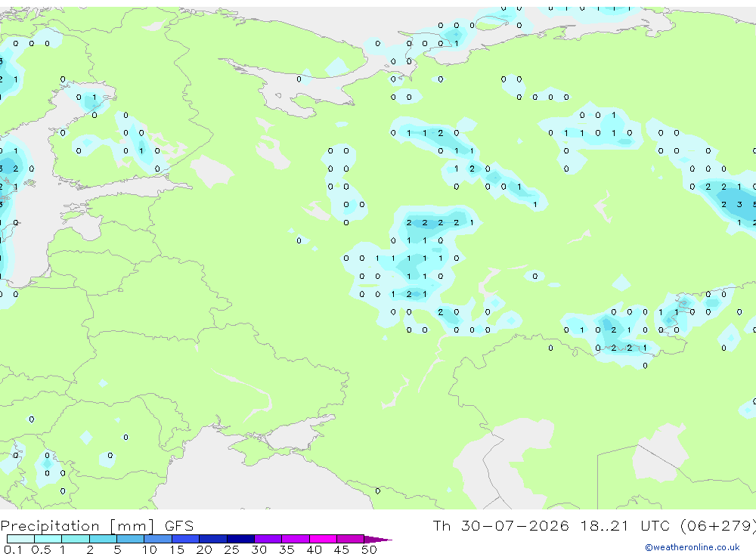This screenshot has width=756, height=554.
Task: Click the 0.1–0.5 mm legend color swatch
Action: pyautogui.click(x=20, y=539)
